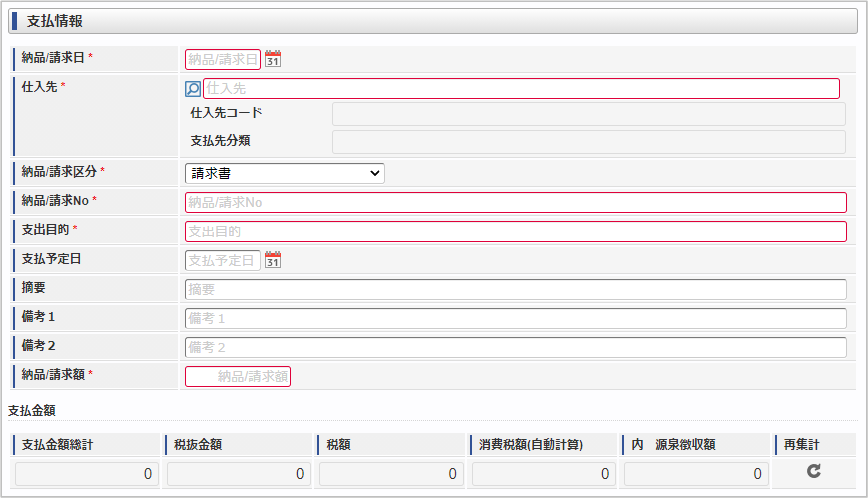This screenshot has height=498, width=868.
Task: Focus the 納品/請求額 amount field
Action: (x=237, y=376)
